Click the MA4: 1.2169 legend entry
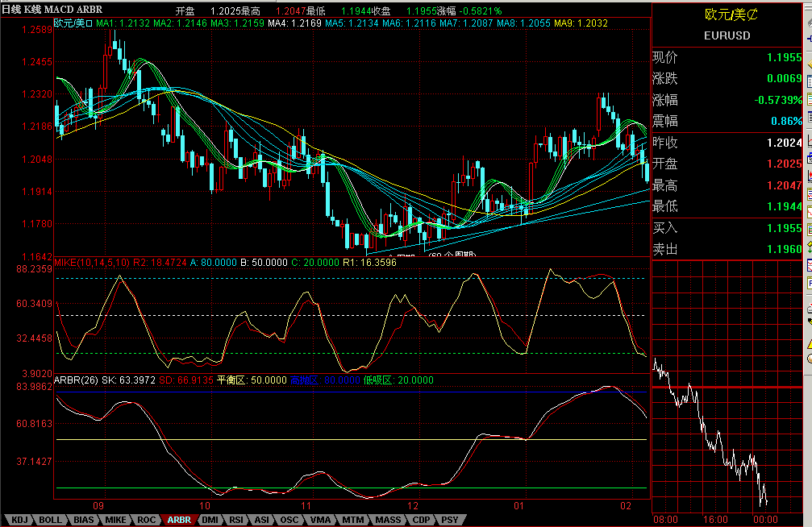The height and width of the screenshot is (527, 812). [294, 23]
